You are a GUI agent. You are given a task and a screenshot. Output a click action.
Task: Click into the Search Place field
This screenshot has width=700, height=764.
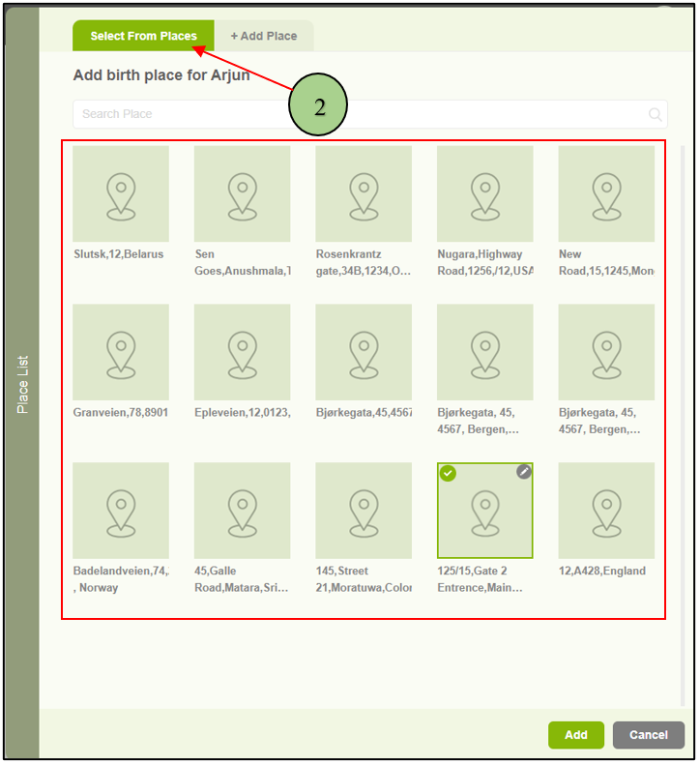click(358, 114)
